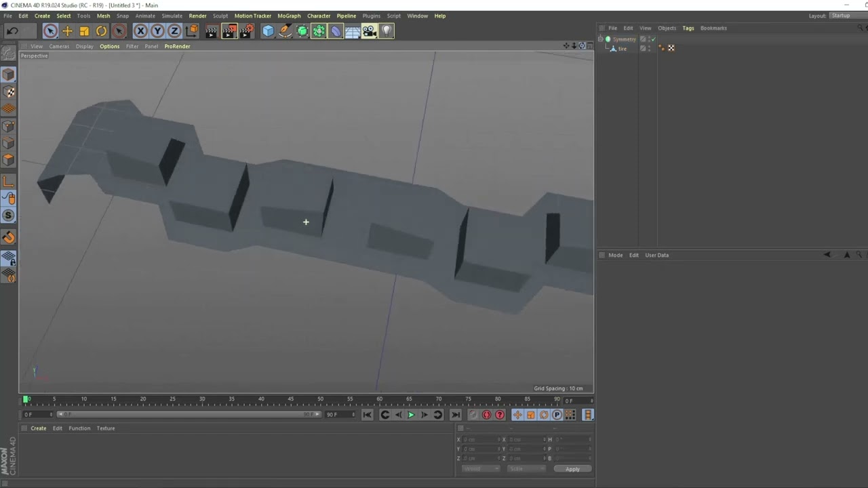Collapse the Symmetry object hierarchy

[x=600, y=39]
